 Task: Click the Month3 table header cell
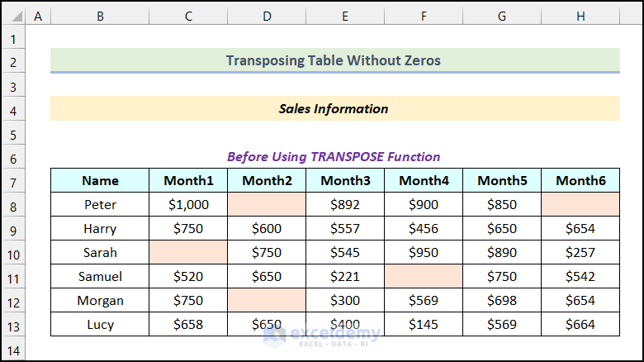pyautogui.click(x=345, y=180)
